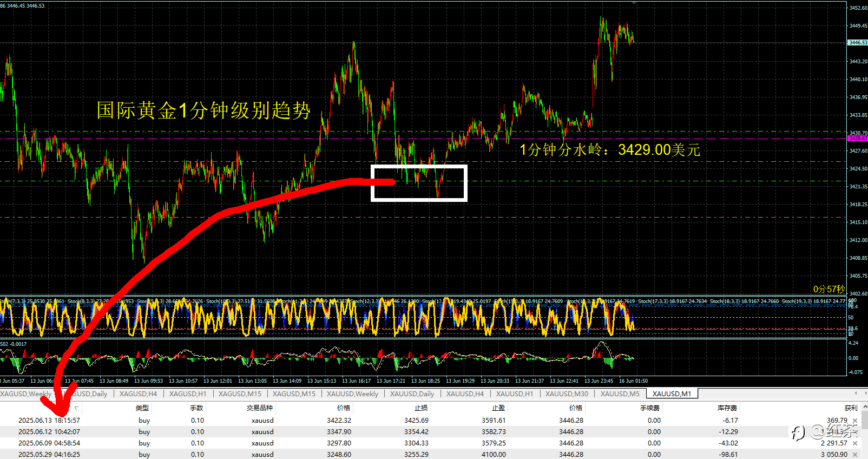The width and height of the screenshot is (868, 459).
Task: Click stop loss value 3304.33
Action: click(416, 443)
